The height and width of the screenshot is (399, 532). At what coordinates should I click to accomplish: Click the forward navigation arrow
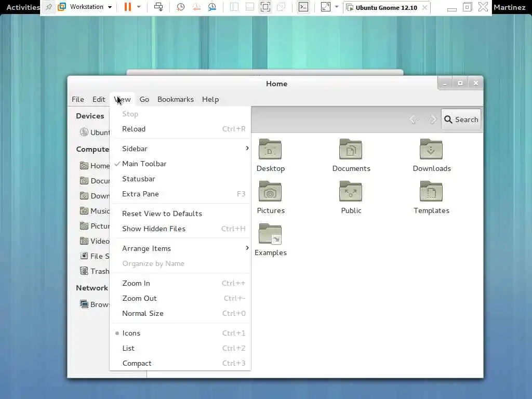pyautogui.click(x=432, y=119)
